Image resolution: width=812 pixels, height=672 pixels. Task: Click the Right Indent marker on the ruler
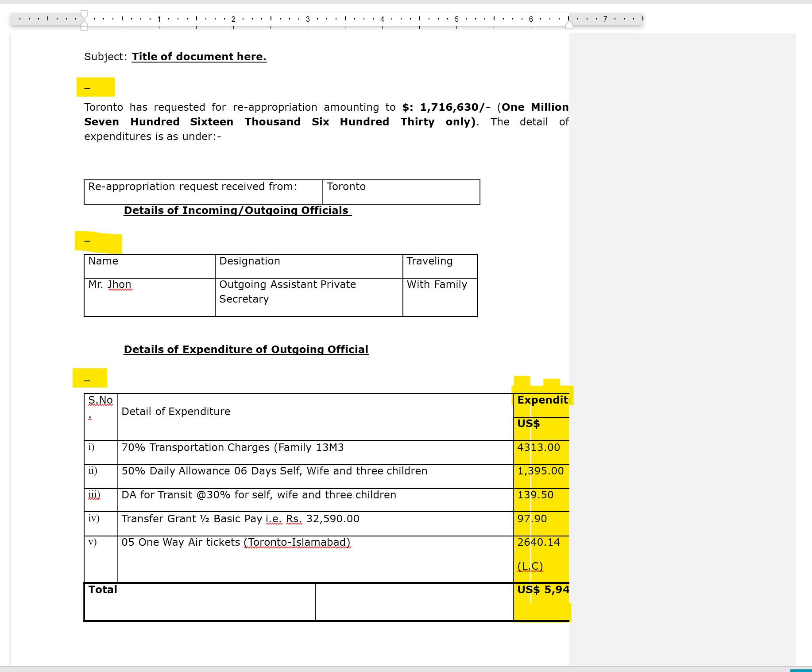tap(569, 25)
